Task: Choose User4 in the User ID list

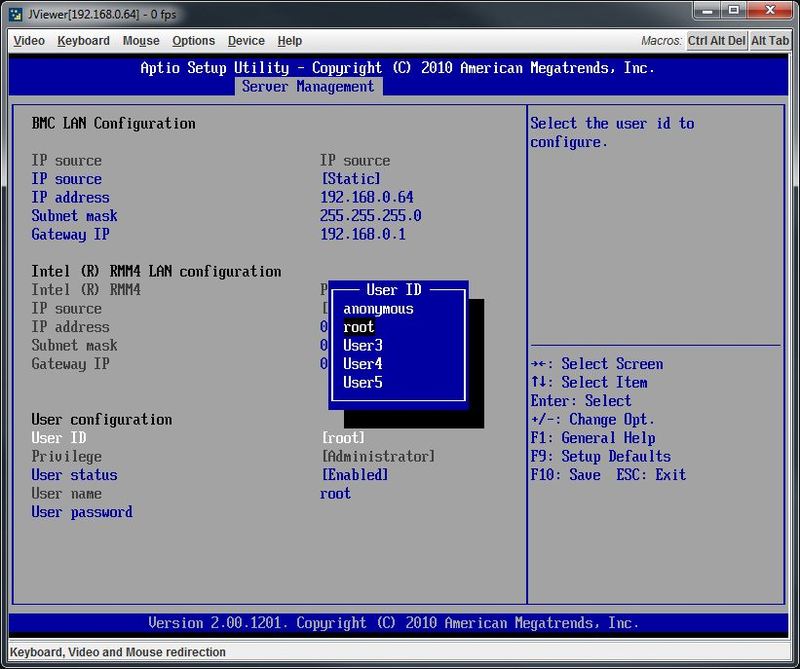Action: coord(363,364)
